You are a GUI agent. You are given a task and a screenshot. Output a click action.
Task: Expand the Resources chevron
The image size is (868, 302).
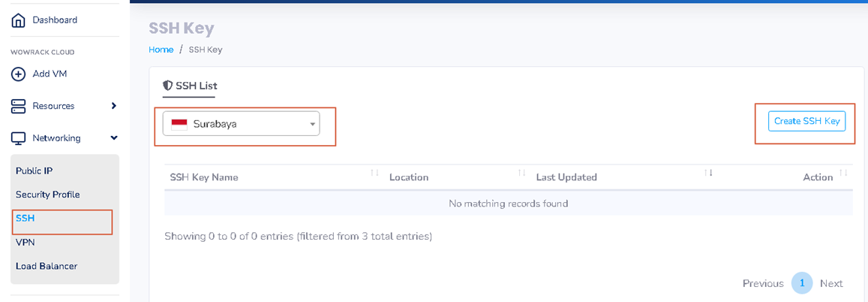pyautogui.click(x=113, y=106)
